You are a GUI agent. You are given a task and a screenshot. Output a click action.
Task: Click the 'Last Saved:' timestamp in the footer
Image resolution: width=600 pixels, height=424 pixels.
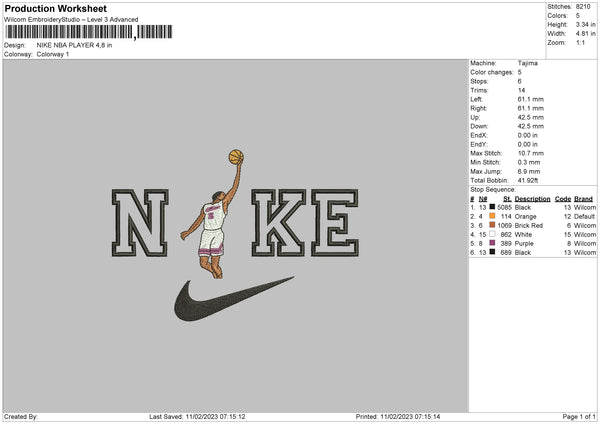tap(197, 416)
